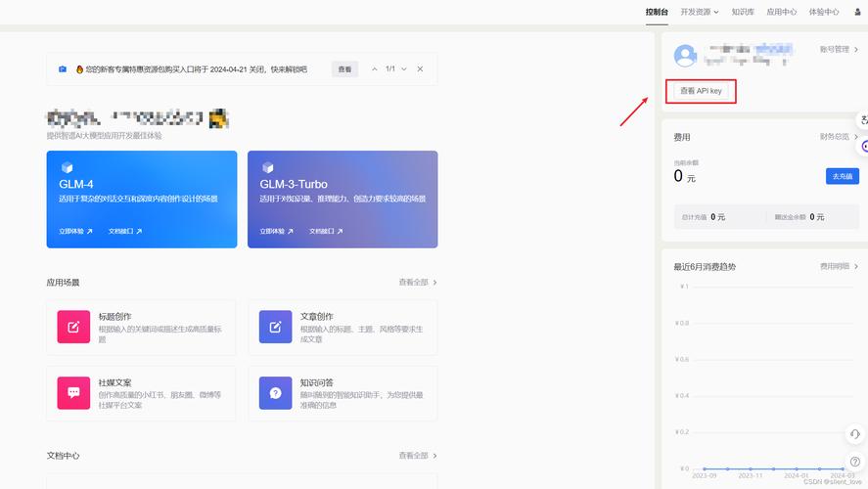Click the 标题创作 pink edit icon
Image resolution: width=868 pixels, height=489 pixels.
pos(73,327)
